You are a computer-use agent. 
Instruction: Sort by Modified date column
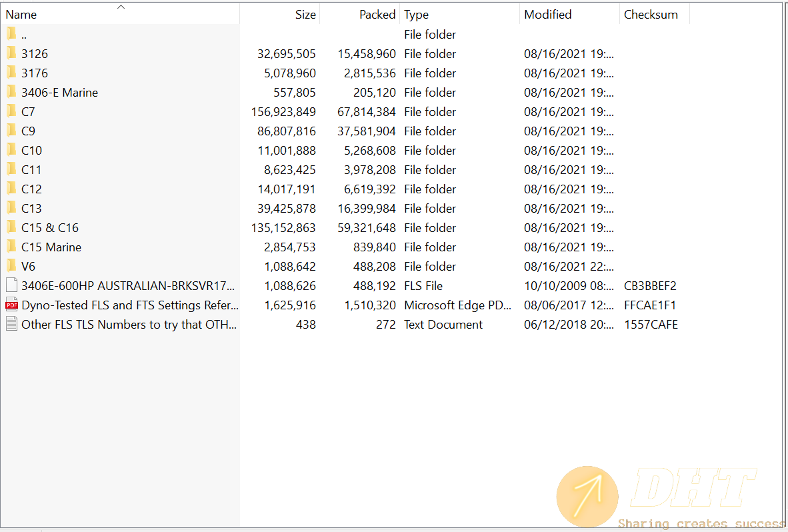[548, 15]
